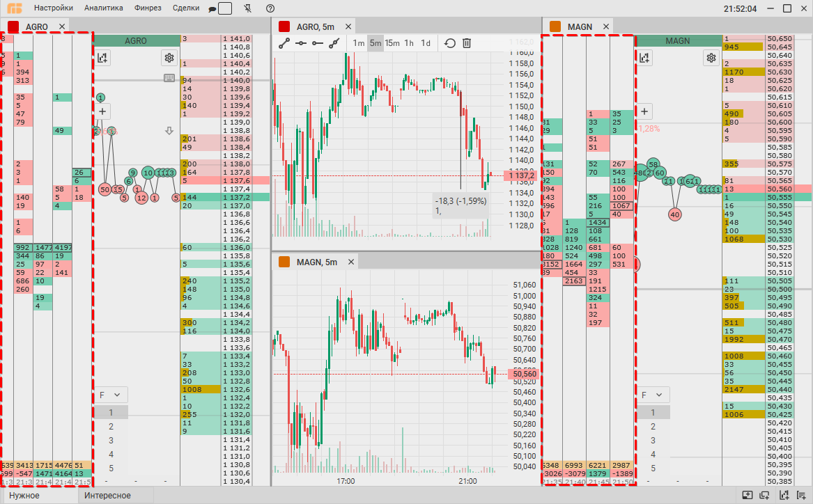The image size is (813, 504).
Task: Expand the F dropdown in MAGN panel
Action: 652,395
